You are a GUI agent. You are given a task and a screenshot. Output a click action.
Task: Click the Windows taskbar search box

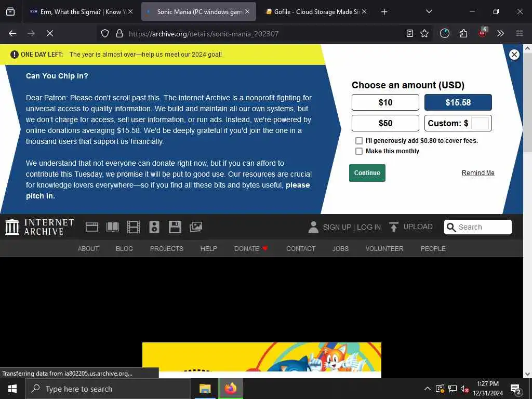[x=108, y=389]
